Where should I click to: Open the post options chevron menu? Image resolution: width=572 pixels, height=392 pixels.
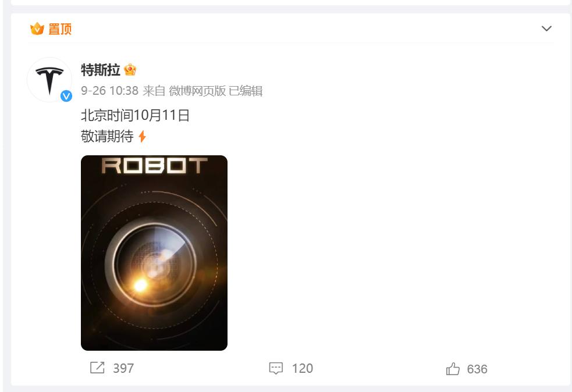coord(546,28)
